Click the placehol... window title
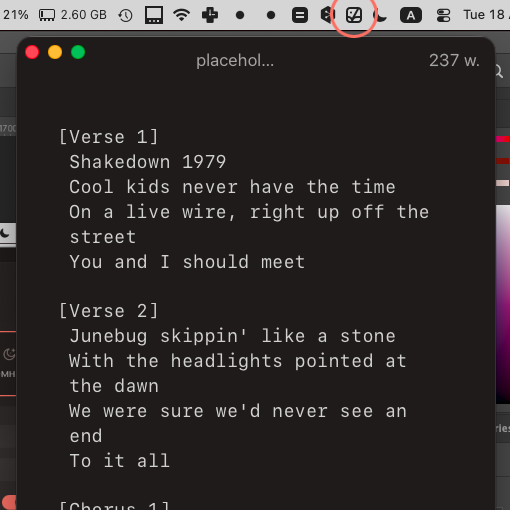The width and height of the screenshot is (510, 510). point(235,61)
